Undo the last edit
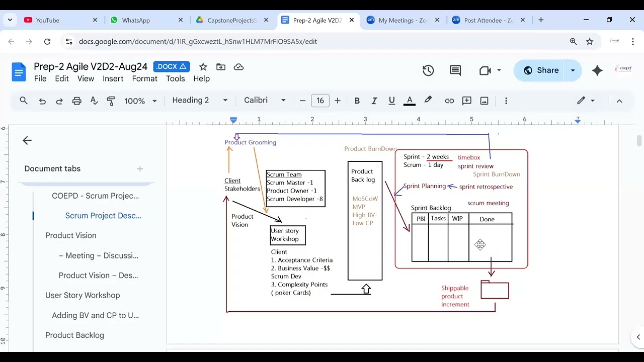Viewport: 644px width, 362px height. pyautogui.click(x=42, y=101)
